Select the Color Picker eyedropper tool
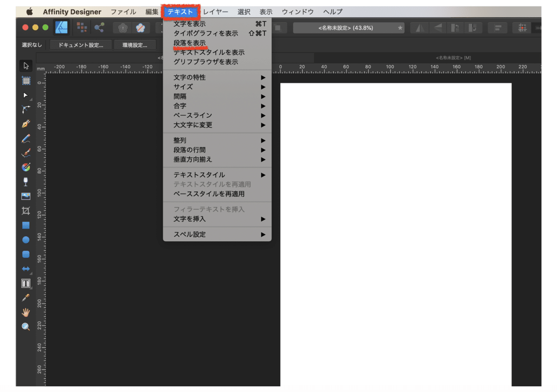This screenshot has height=392, width=557. tap(26, 298)
